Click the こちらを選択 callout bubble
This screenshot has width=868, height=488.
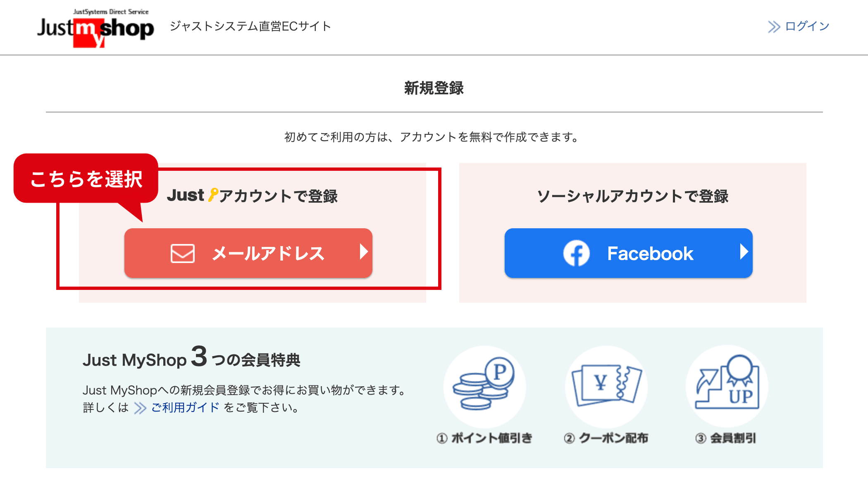click(86, 179)
